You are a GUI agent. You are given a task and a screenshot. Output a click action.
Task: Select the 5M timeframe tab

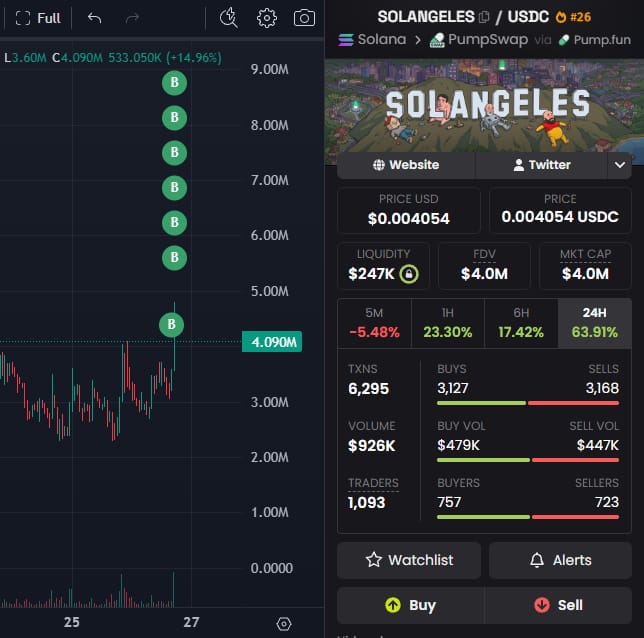(374, 323)
